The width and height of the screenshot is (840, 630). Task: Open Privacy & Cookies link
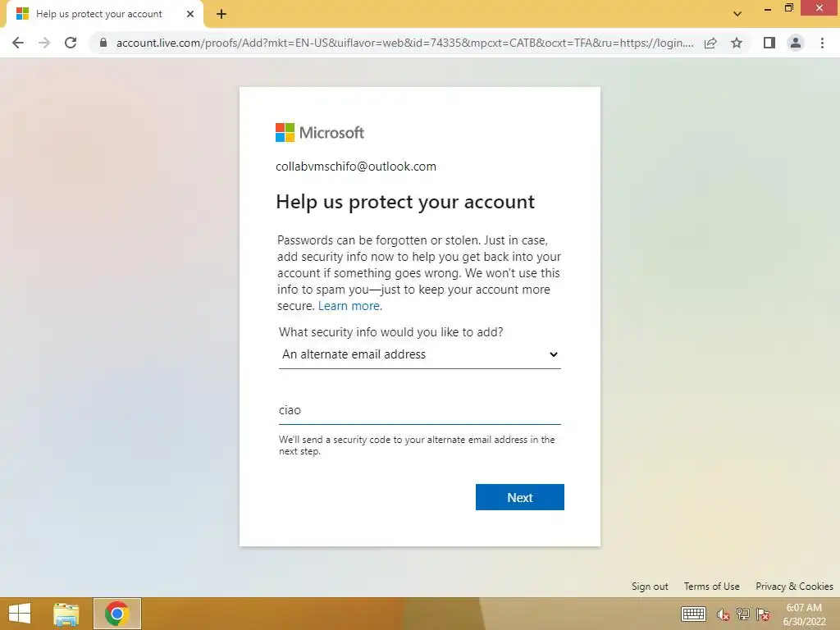[x=794, y=586]
